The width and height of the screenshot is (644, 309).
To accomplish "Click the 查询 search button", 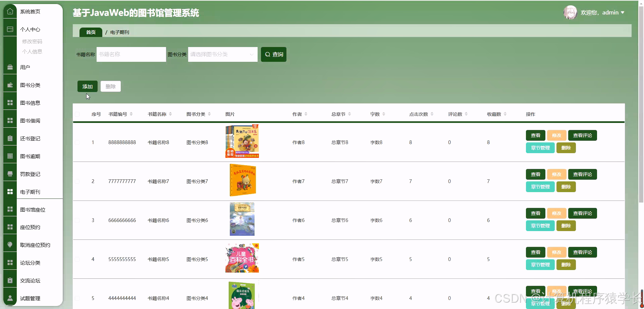I will click(x=274, y=54).
